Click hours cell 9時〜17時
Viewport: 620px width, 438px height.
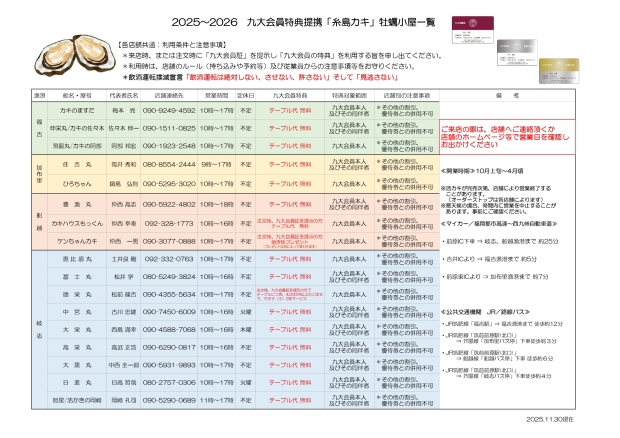pyautogui.click(x=216, y=164)
